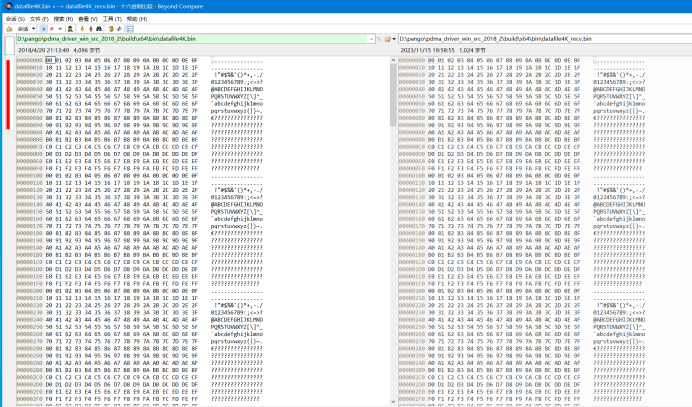Screen dimensions: 692x407
Task: Click the red thumbnail overview strip
Action: (x=8, y=95)
